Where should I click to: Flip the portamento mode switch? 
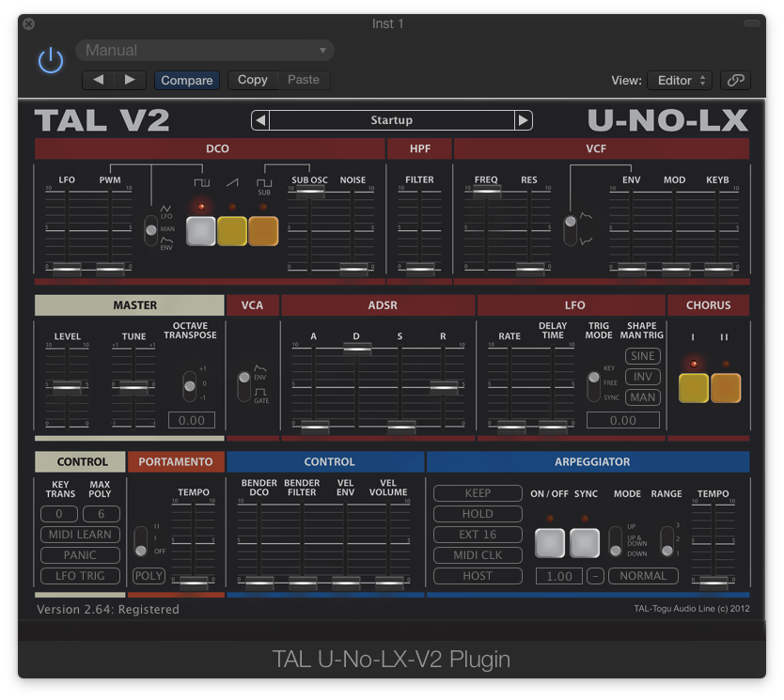pos(141,541)
